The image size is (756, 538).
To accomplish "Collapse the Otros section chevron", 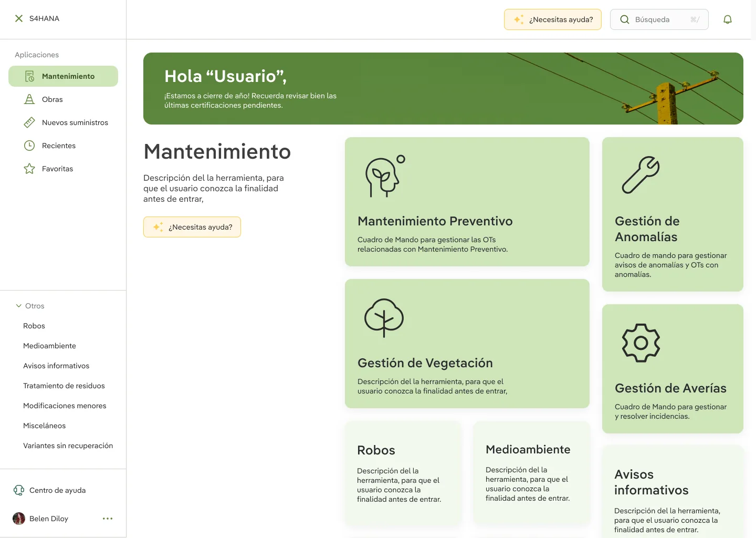I will [x=19, y=306].
